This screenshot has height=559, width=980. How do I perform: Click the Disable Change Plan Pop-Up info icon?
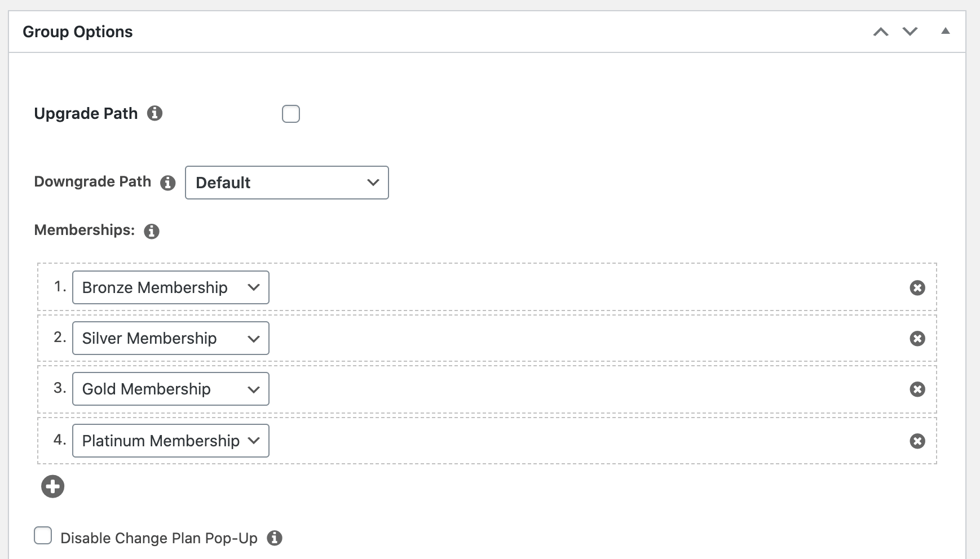tap(275, 538)
